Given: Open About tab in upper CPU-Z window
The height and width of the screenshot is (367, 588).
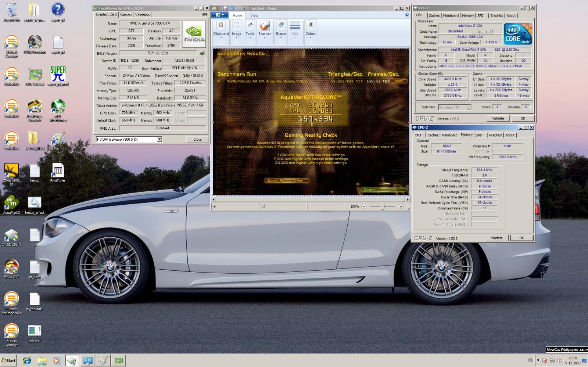Looking at the screenshot, I should (511, 15).
